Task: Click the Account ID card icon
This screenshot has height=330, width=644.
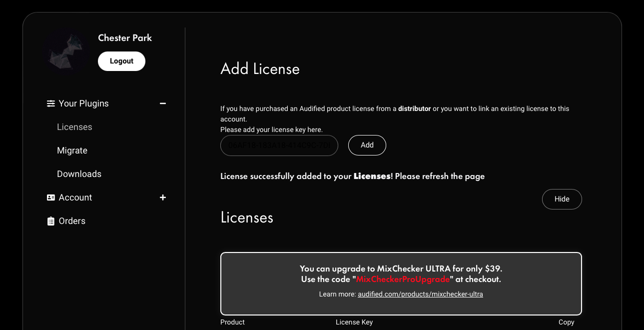Action: tap(51, 197)
